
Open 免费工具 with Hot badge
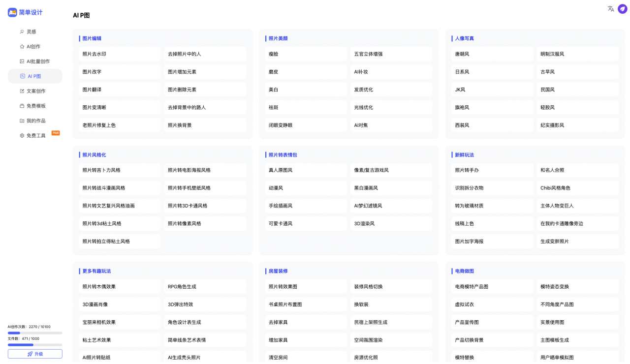point(37,135)
